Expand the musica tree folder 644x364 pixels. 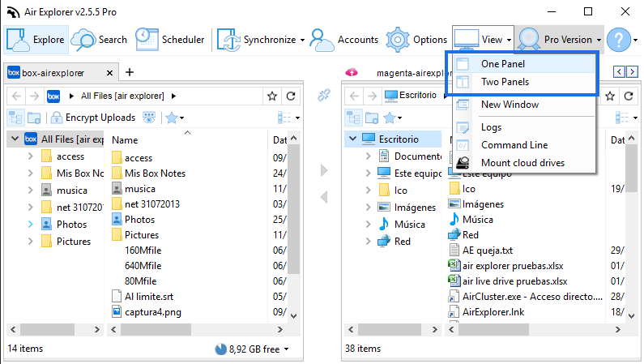[31, 191]
